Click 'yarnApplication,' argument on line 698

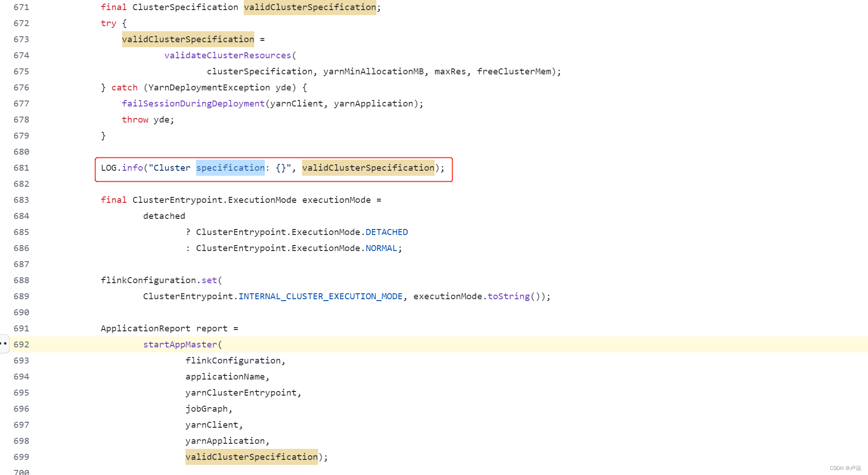coord(228,441)
